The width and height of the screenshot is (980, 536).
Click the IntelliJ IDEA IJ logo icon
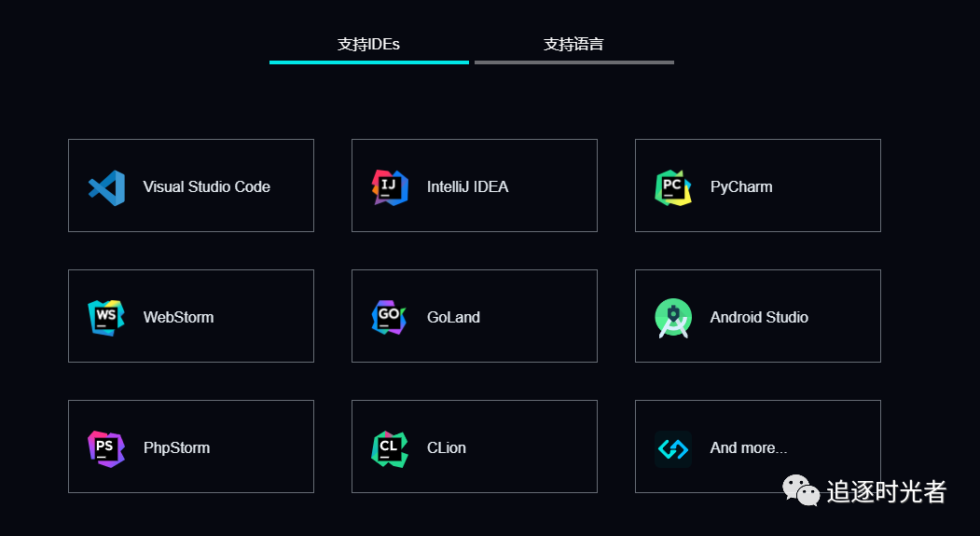[390, 187]
